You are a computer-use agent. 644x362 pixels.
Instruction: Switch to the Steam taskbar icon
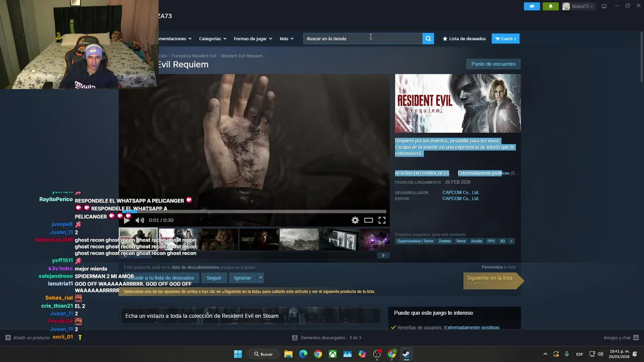[406, 354]
